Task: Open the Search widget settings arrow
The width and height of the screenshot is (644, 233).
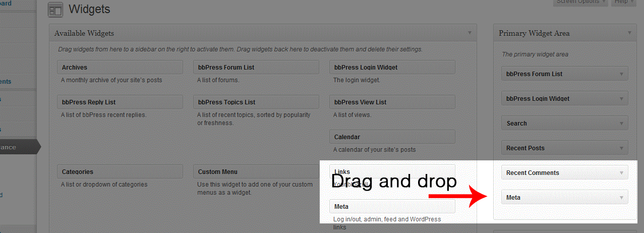Action: click(x=621, y=124)
